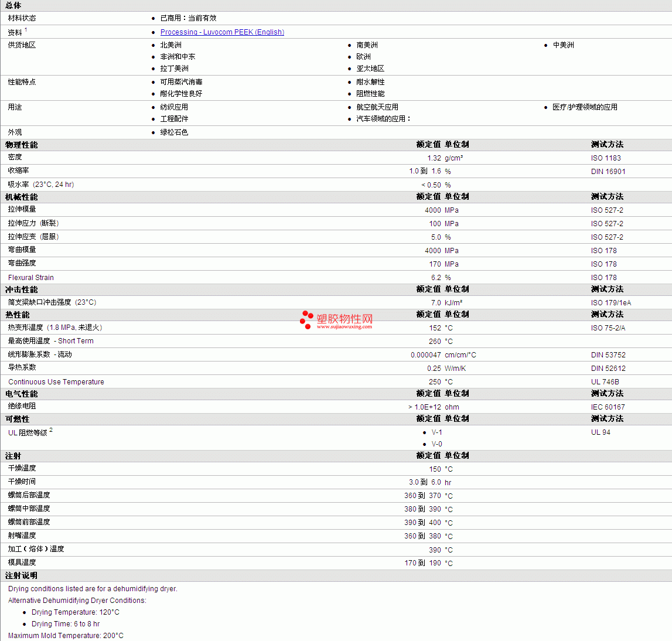The width and height of the screenshot is (672, 641).
Task: Select the 可用蒸汽消毒 feature text
Action: tap(181, 82)
